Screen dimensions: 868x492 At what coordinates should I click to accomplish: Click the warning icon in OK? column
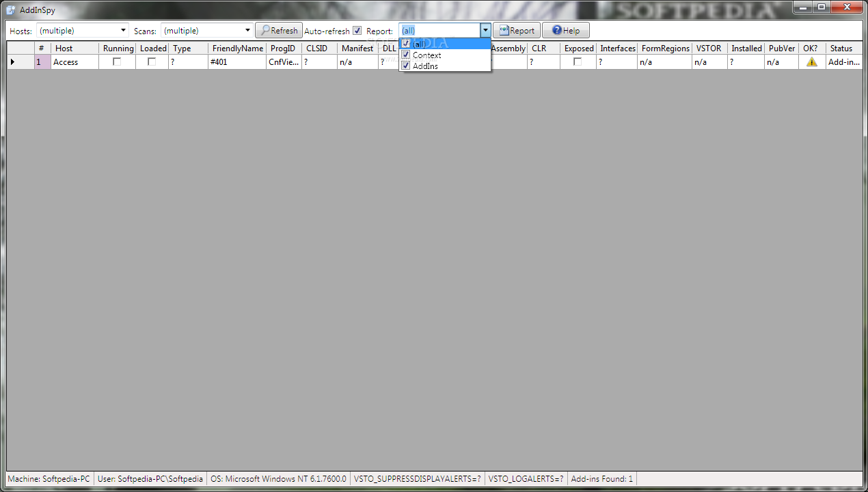812,61
